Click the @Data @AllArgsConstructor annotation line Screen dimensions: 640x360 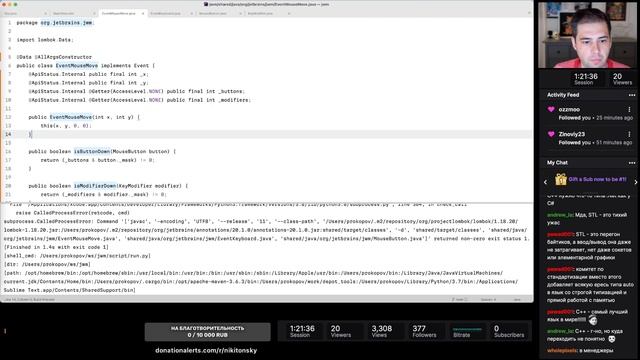(x=54, y=57)
